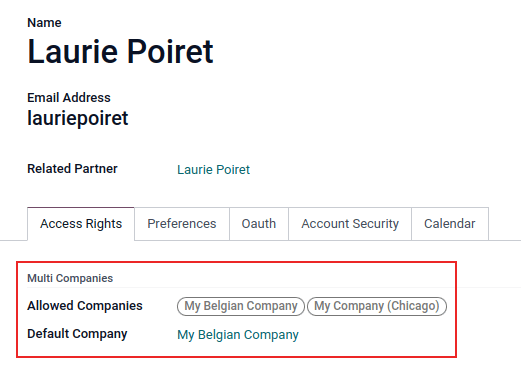Select the Access Rights tab
The height and width of the screenshot is (370, 521).
pos(81,224)
